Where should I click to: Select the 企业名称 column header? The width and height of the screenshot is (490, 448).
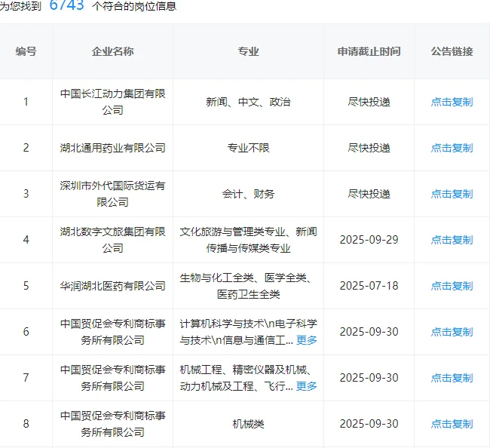click(x=112, y=51)
